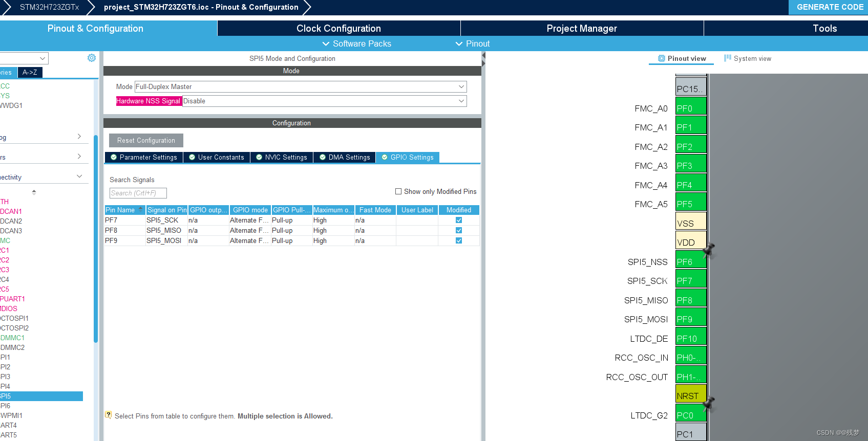
Task: Open DMA Settings tab
Action: tap(345, 157)
